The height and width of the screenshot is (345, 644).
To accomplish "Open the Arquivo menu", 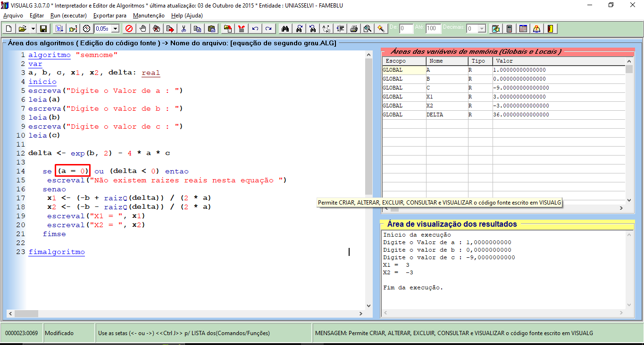I will coord(13,16).
